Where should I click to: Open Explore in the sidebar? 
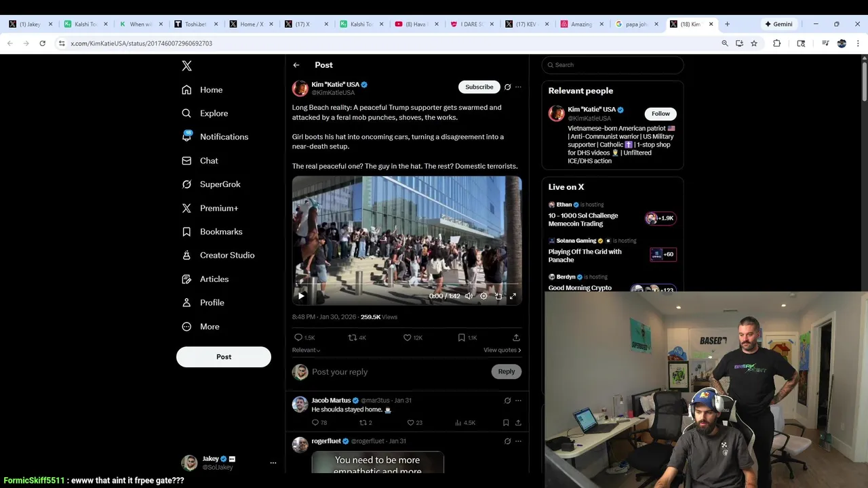(x=205, y=113)
